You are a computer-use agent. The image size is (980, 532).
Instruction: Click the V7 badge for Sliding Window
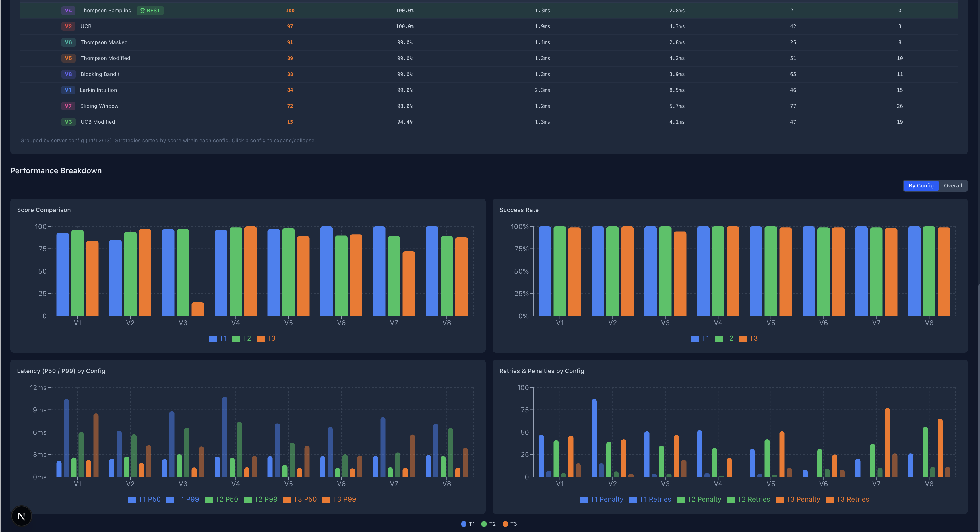click(69, 106)
